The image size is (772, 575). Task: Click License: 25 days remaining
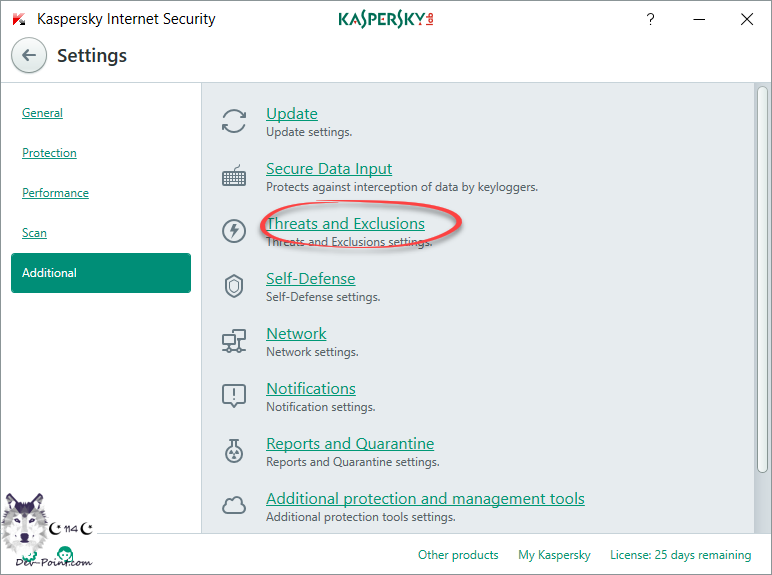(680, 555)
